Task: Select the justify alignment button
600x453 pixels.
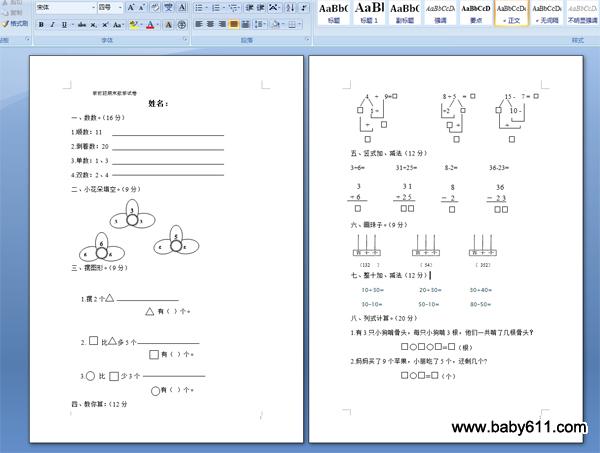Action: click(234, 24)
